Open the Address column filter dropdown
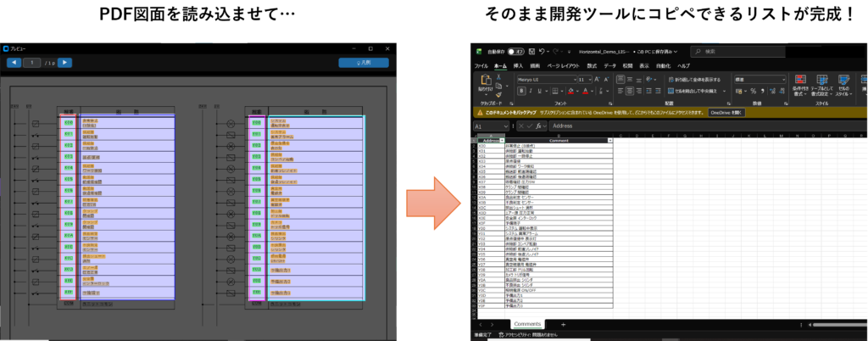Screen dimensions: 868x341 tap(503, 140)
